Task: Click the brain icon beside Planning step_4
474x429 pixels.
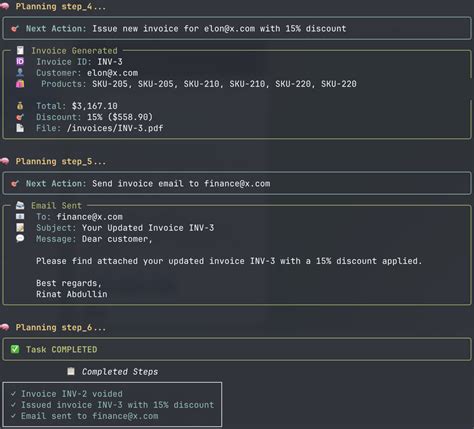Action: click(5, 6)
